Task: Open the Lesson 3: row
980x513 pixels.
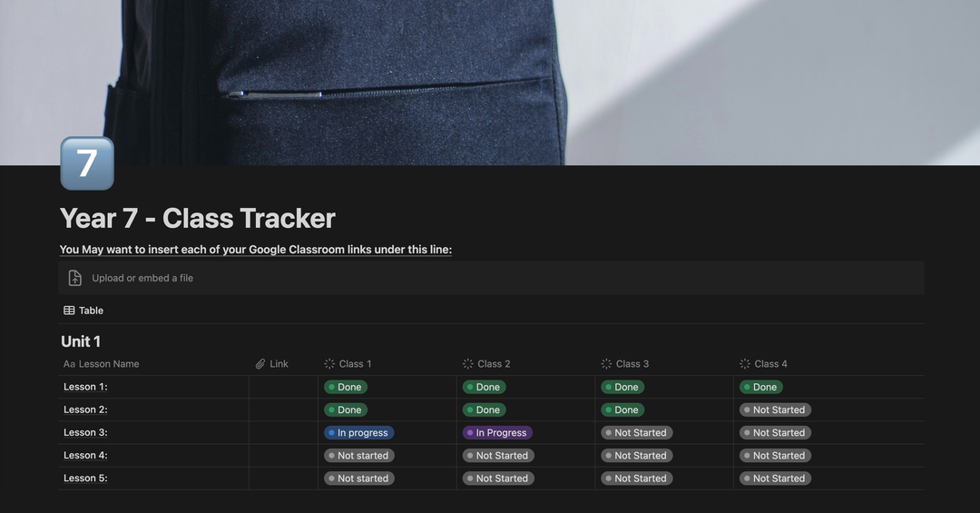Action: [85, 432]
